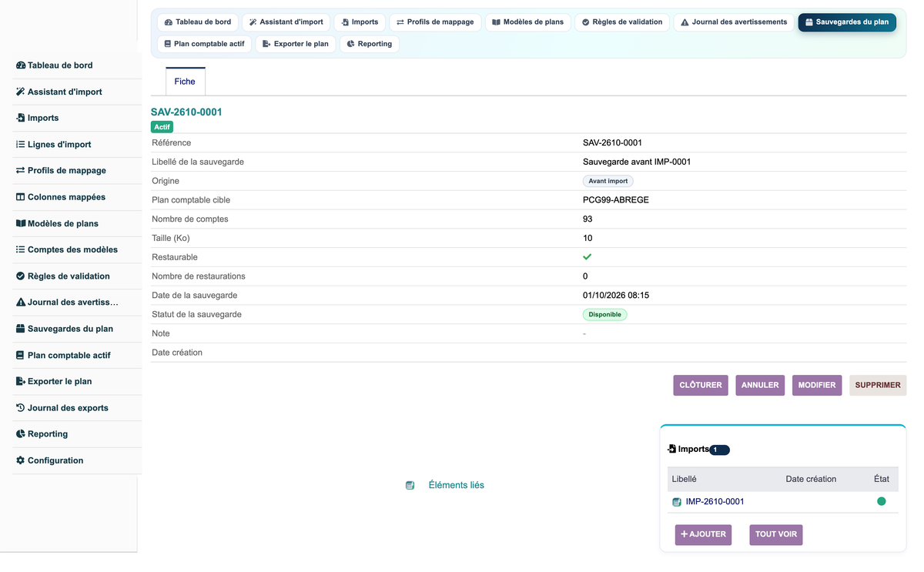Open Règles de validation top navigation item
924x572 pixels.
pos(622,22)
